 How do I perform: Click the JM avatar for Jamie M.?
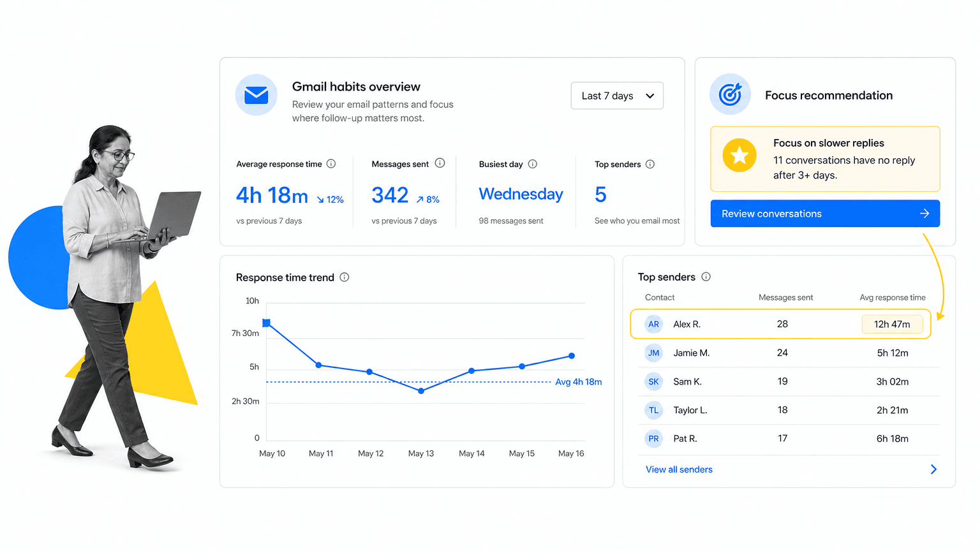(653, 353)
